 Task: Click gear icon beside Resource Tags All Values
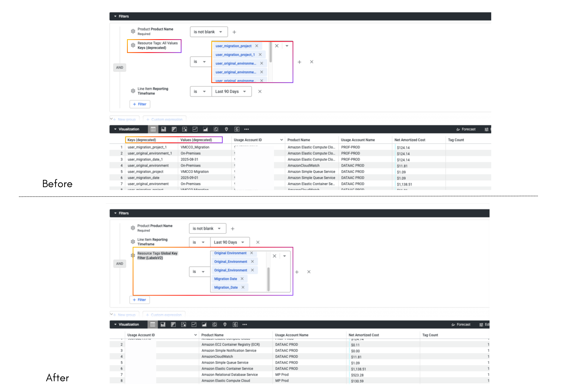coord(133,45)
